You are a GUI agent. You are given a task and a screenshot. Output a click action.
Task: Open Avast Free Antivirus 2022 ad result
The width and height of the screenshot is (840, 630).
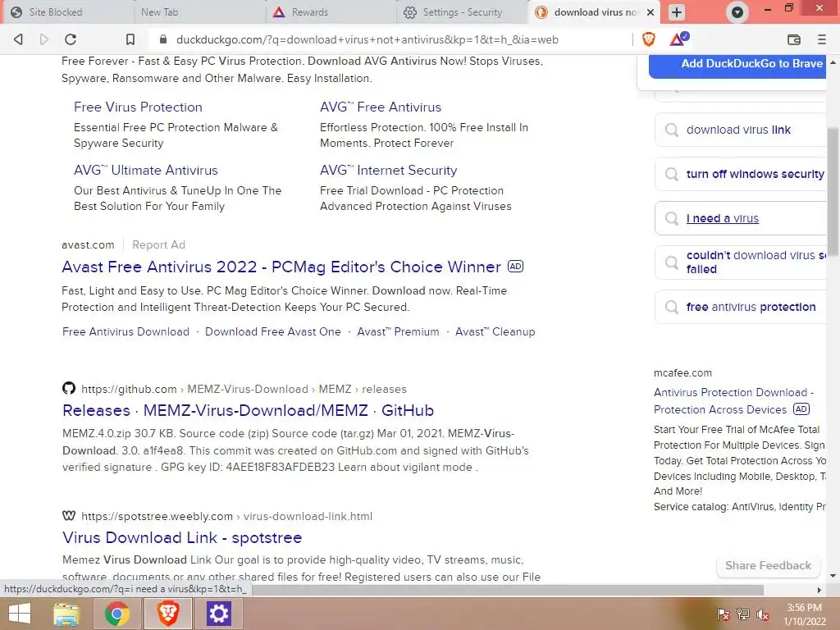coord(281,267)
